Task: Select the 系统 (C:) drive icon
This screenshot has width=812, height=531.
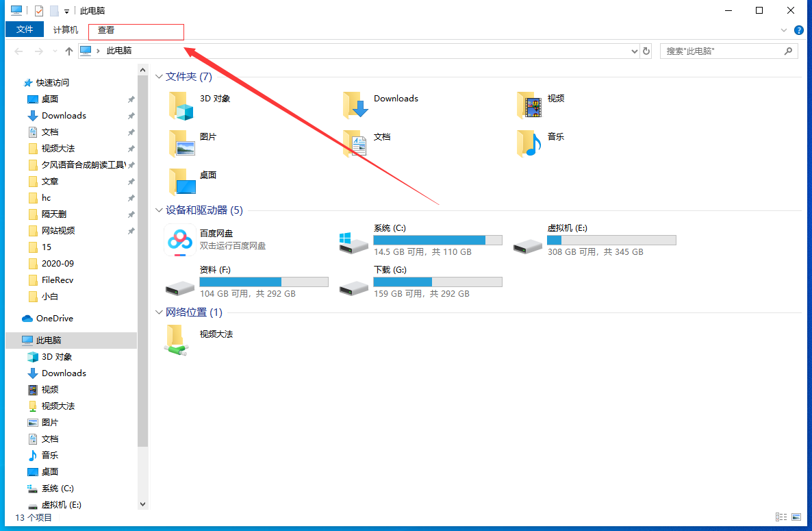Action: click(353, 240)
